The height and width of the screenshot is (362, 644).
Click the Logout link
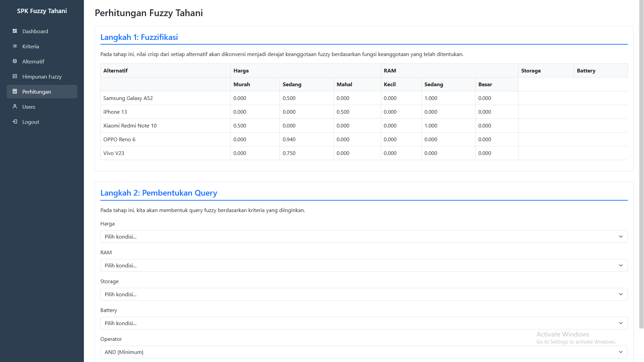coord(42,122)
